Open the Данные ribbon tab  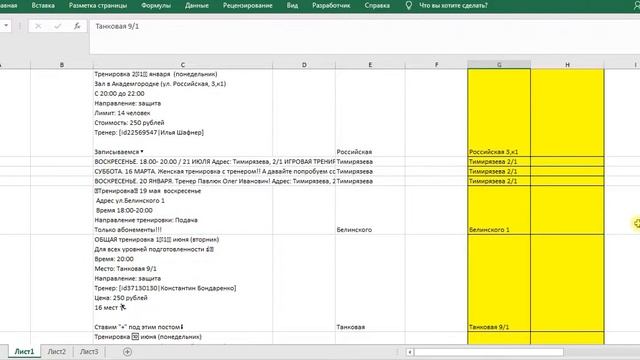[197, 6]
